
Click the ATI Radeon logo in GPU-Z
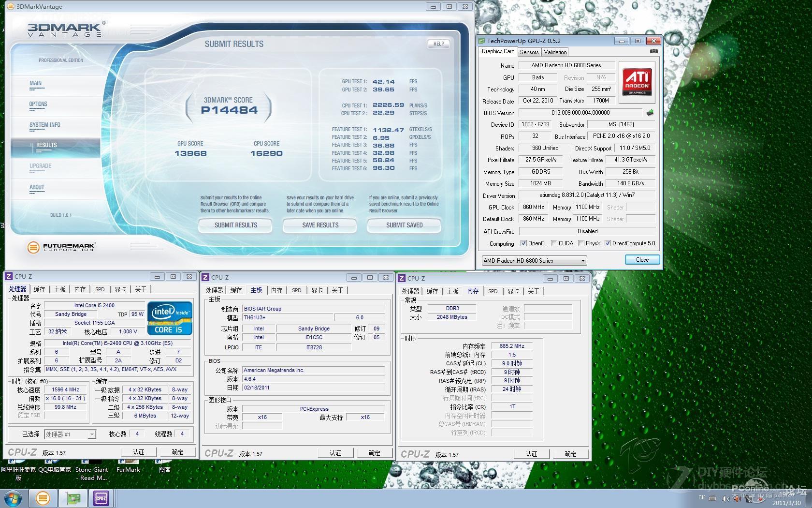click(x=637, y=81)
